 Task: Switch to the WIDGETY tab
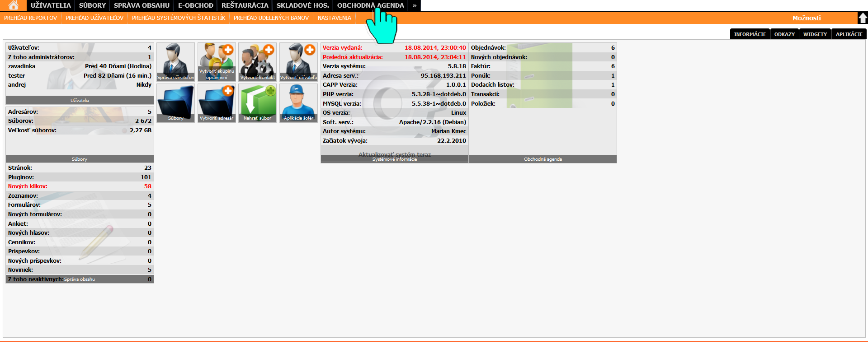coord(815,34)
